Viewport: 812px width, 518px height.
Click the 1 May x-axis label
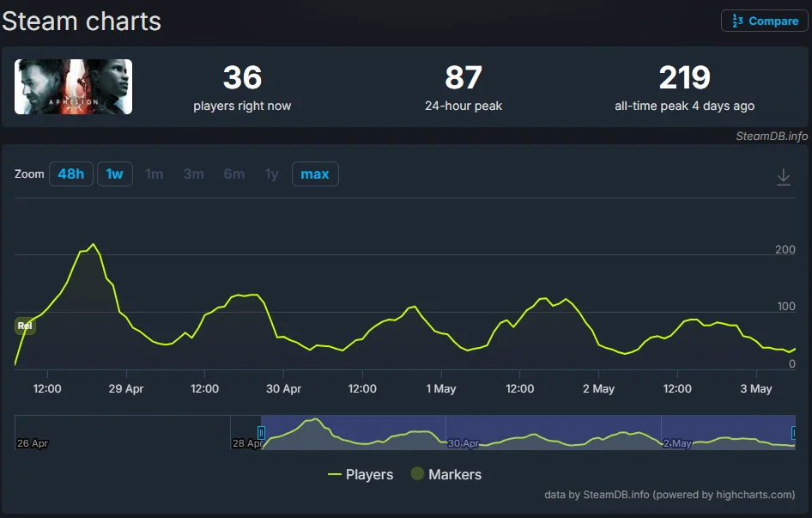(x=441, y=388)
